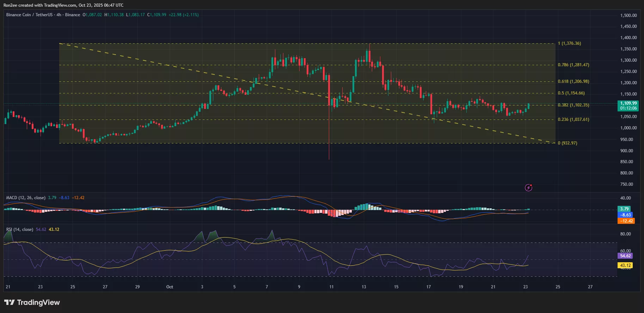The image size is (644, 313).
Task: Click the green current price label 1,109.99
Action: tap(628, 104)
